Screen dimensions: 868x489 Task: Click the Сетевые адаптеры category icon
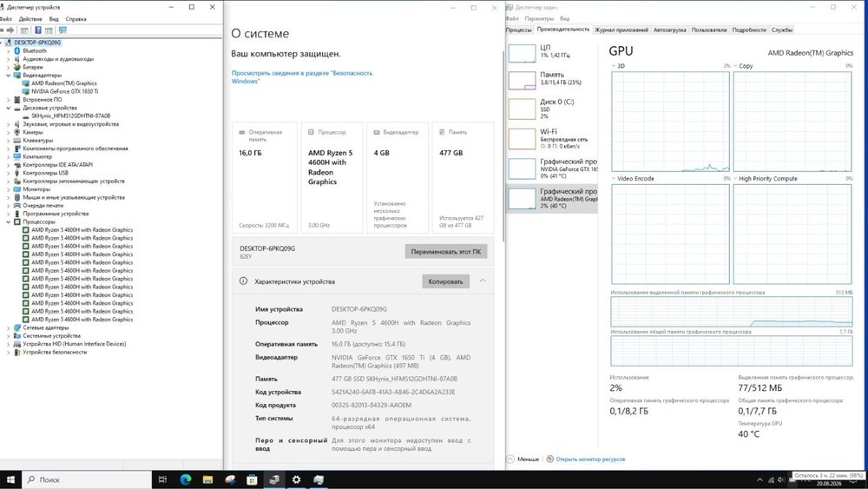17,327
